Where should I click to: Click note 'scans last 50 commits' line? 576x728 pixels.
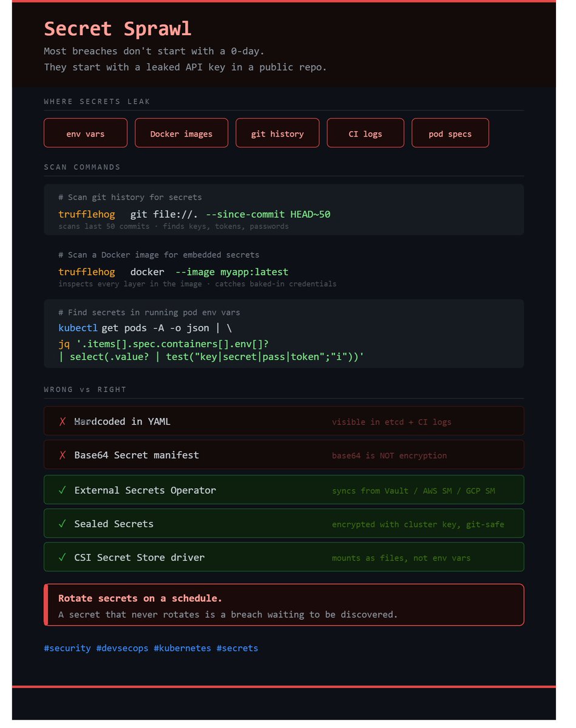174,226
